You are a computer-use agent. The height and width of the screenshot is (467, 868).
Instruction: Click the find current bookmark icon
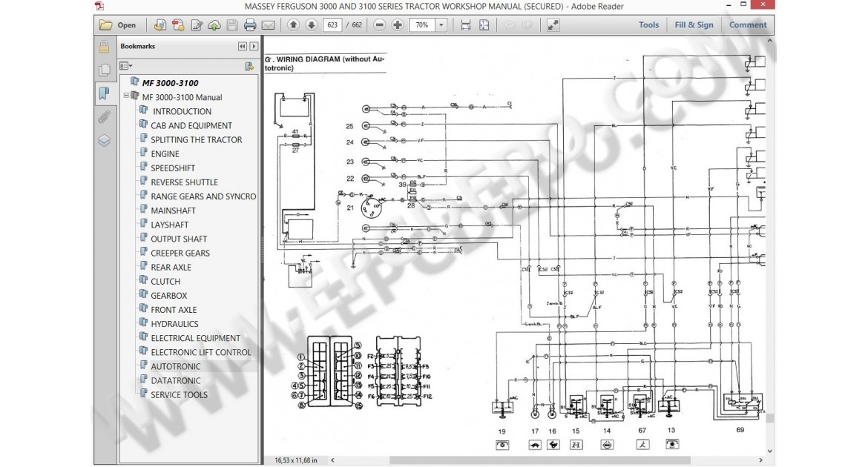coord(250,67)
